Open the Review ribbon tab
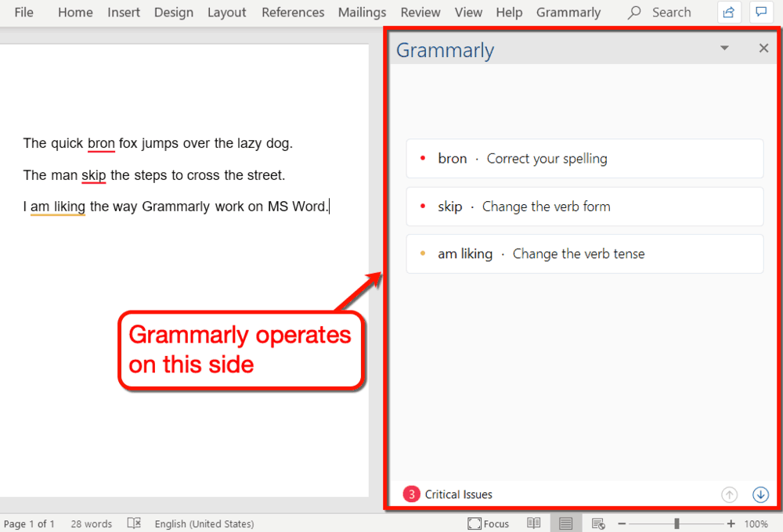Image resolution: width=783 pixels, height=532 pixels. click(x=420, y=12)
